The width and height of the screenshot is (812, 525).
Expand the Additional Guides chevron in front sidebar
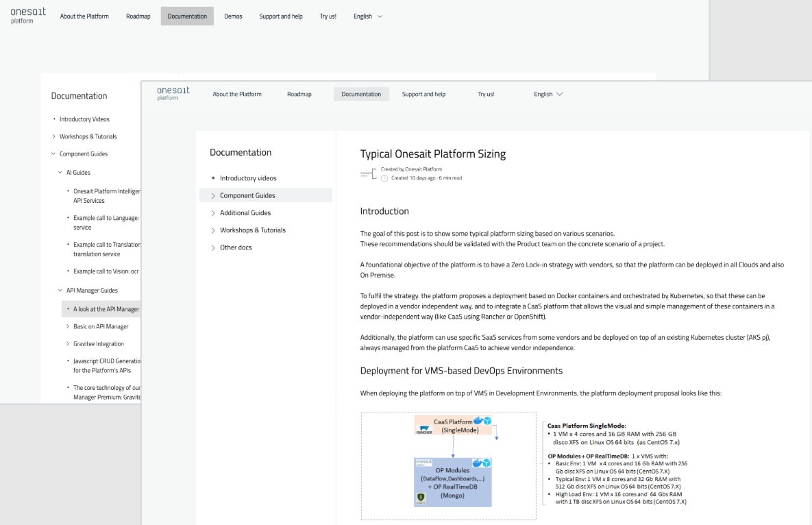click(213, 212)
